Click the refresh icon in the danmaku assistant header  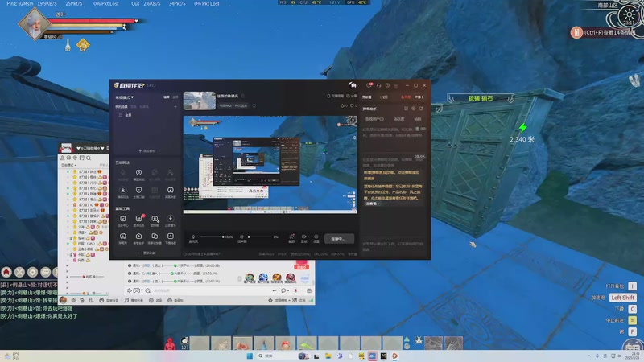(421, 109)
